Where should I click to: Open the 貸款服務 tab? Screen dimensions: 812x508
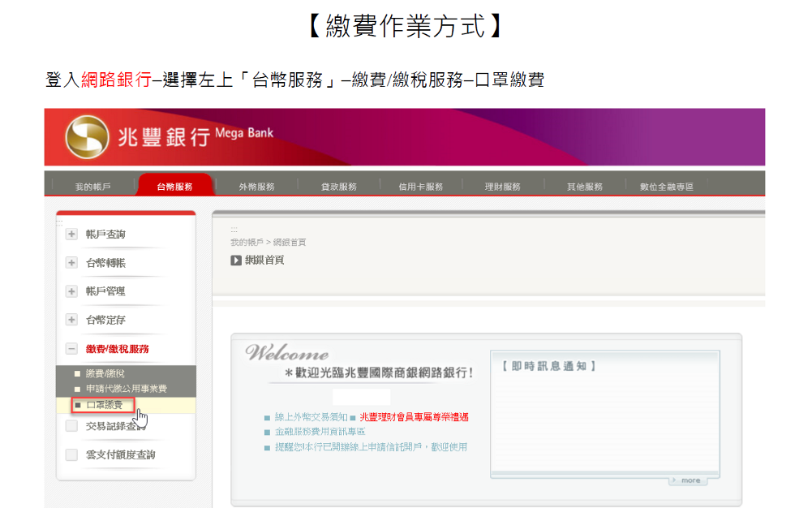(x=339, y=187)
